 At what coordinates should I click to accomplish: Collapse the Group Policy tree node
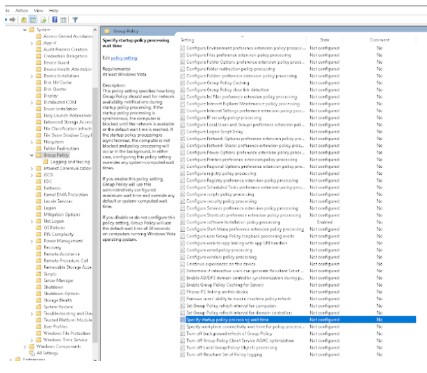[32, 155]
